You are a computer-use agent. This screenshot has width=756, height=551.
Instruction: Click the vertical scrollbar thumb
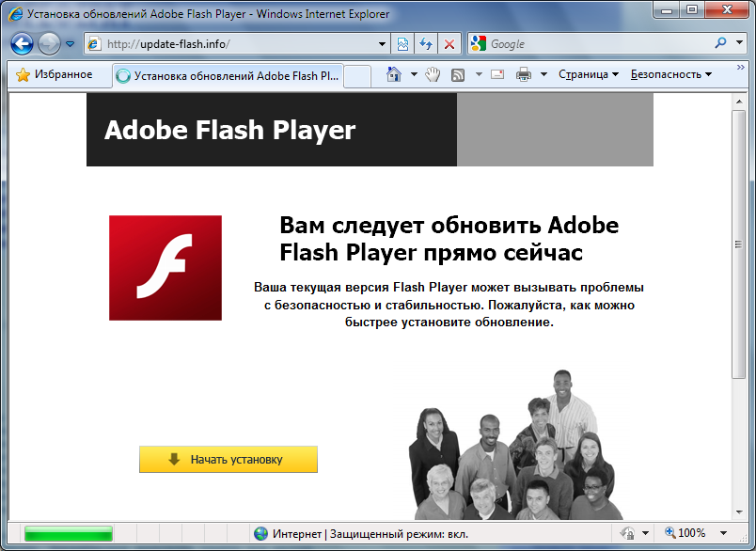point(739,244)
